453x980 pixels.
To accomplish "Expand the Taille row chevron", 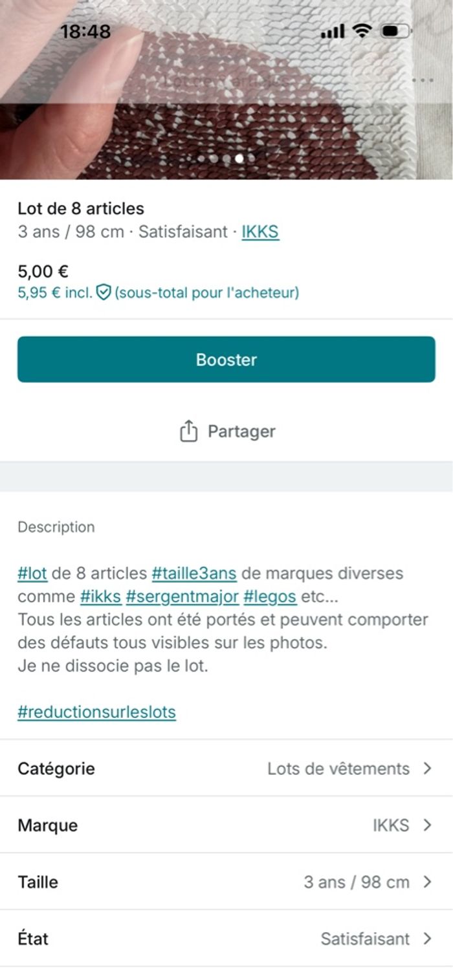I will (x=427, y=882).
